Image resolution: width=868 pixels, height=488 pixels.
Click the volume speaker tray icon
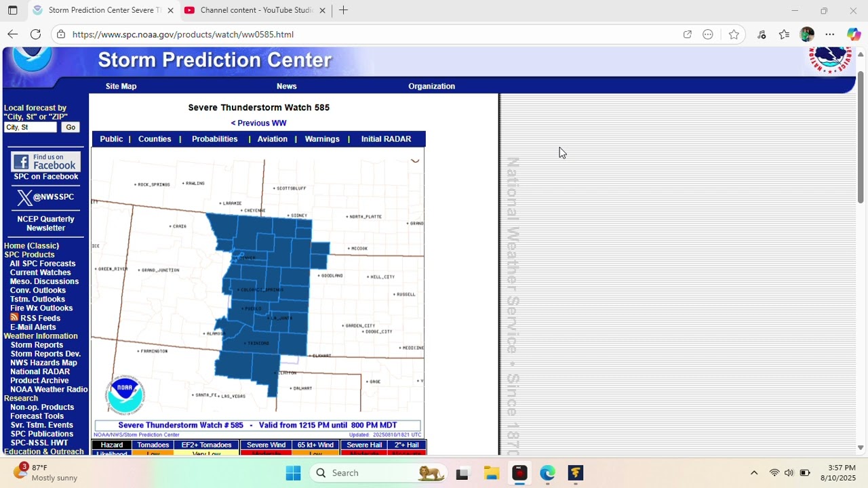point(789,473)
